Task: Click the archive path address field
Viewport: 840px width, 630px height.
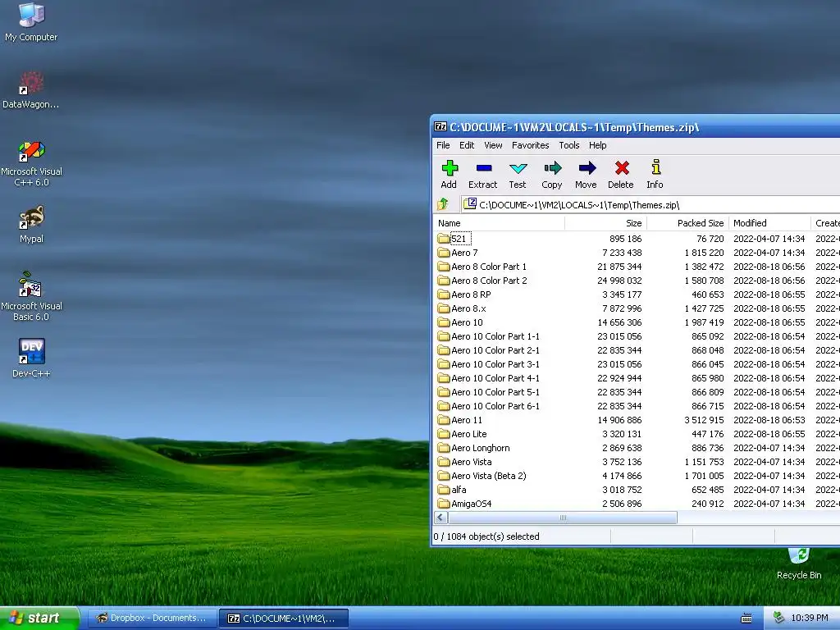Action: pyautogui.click(x=651, y=204)
